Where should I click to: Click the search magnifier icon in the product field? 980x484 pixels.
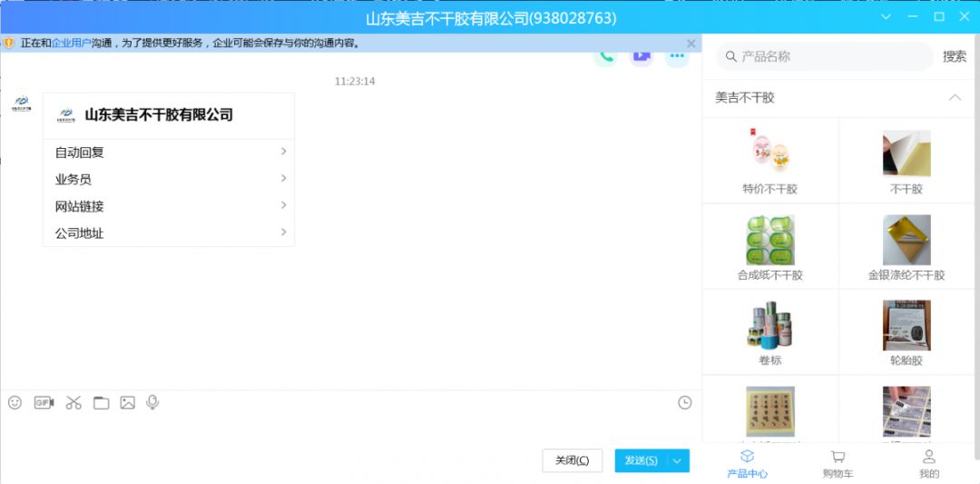(730, 57)
